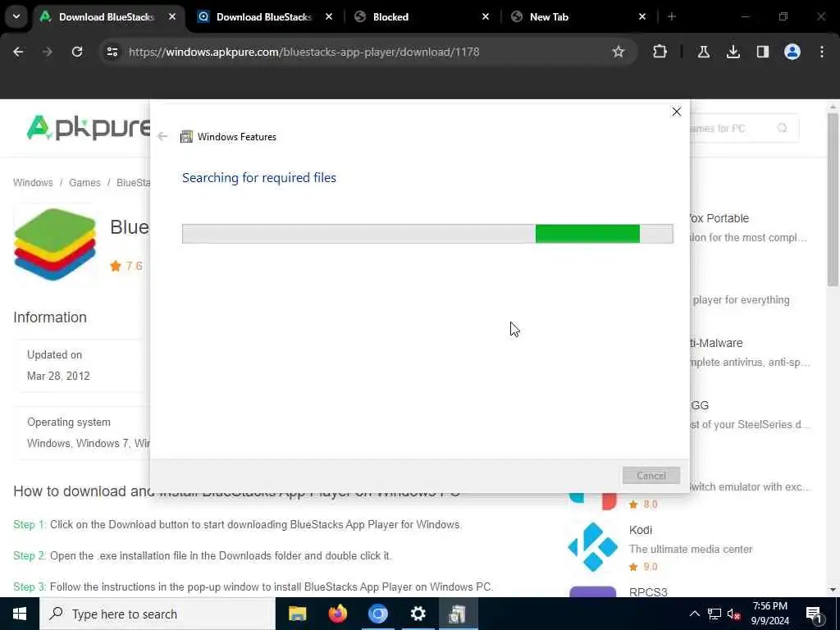Open the Kodi app link
This screenshot has width=840, height=630.
tap(641, 530)
